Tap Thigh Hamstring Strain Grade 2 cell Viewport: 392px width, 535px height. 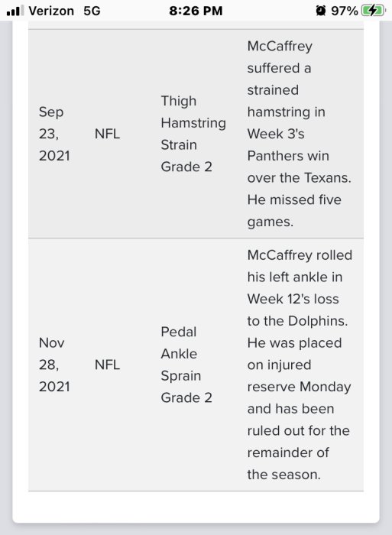[193, 134]
